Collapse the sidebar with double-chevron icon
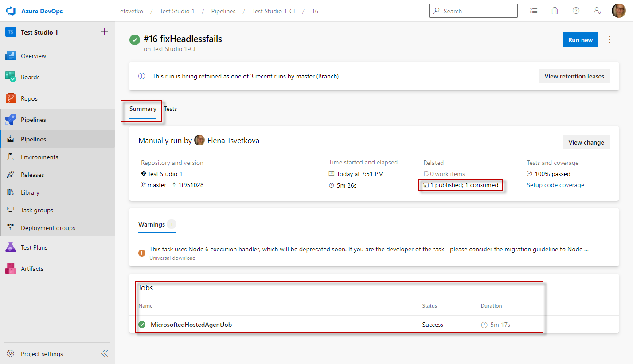The width and height of the screenshot is (633, 364). (105, 353)
